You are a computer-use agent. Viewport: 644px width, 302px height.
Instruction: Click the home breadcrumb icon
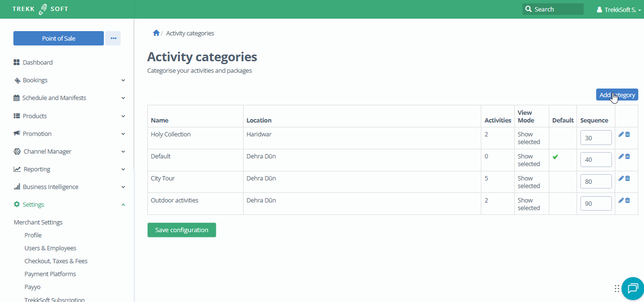pos(156,33)
